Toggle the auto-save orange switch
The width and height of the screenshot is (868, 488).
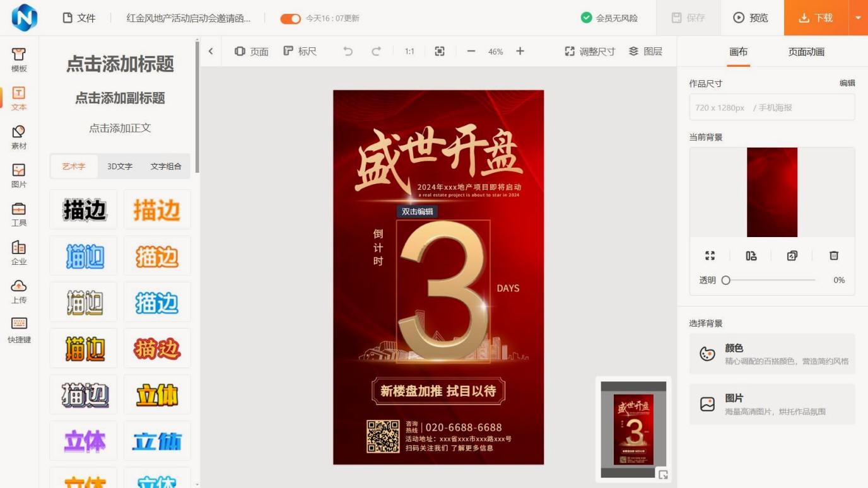click(290, 18)
